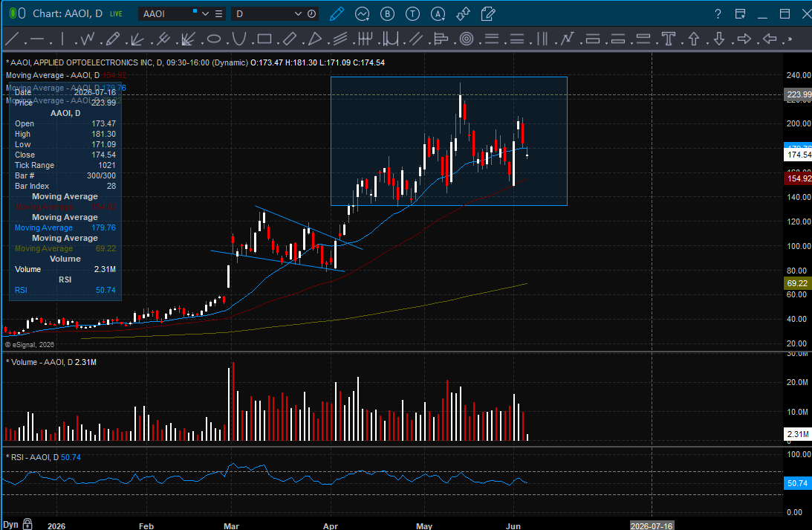The width and height of the screenshot is (812, 530).
Task: Click the 174.54 last price label on axis
Action: (797, 155)
